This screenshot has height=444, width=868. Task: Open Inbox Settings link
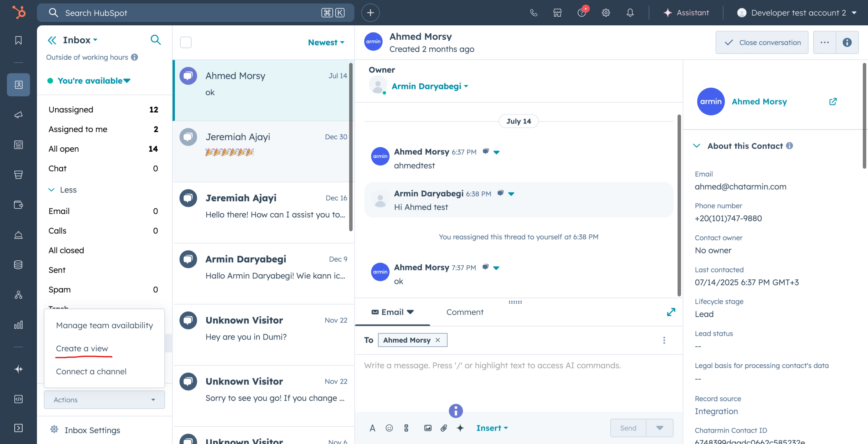pyautogui.click(x=92, y=430)
